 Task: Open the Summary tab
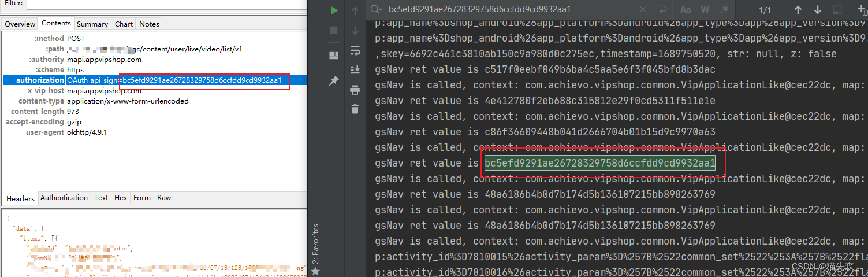(x=92, y=24)
